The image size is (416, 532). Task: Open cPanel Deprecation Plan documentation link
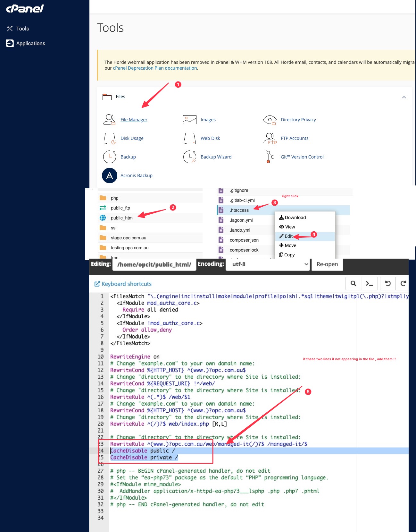pos(155,68)
